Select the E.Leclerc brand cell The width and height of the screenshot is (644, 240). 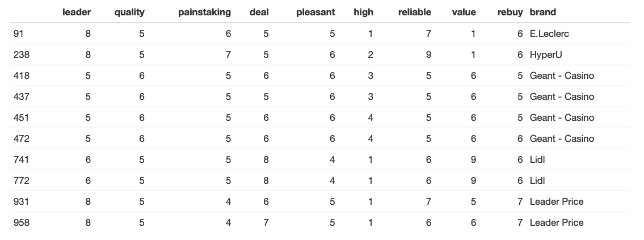click(x=550, y=33)
